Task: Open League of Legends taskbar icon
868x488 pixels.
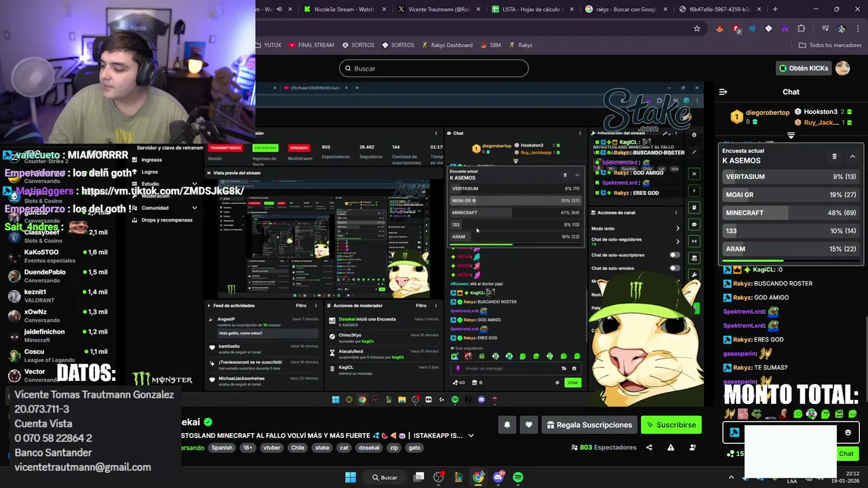Action: [x=458, y=477]
